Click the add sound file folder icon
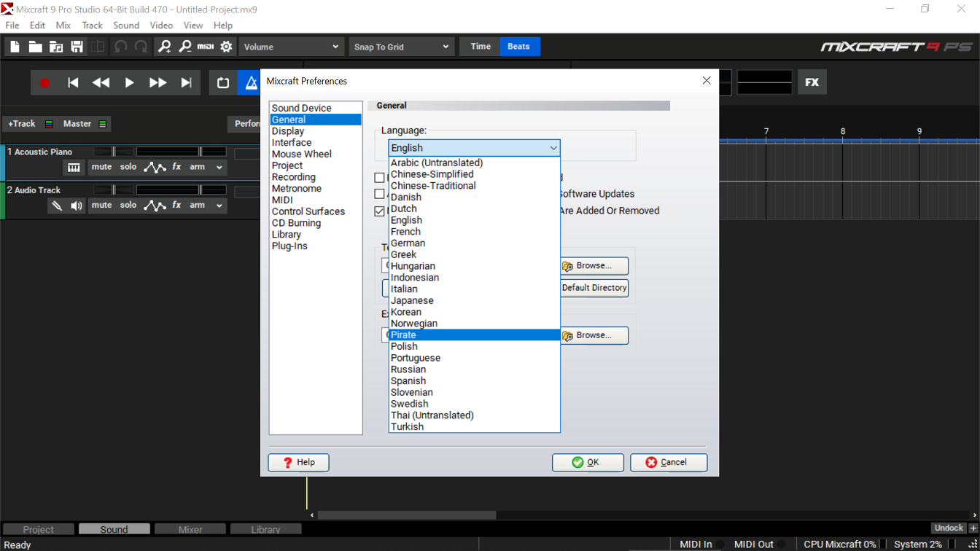The image size is (980, 551). (x=56, y=47)
